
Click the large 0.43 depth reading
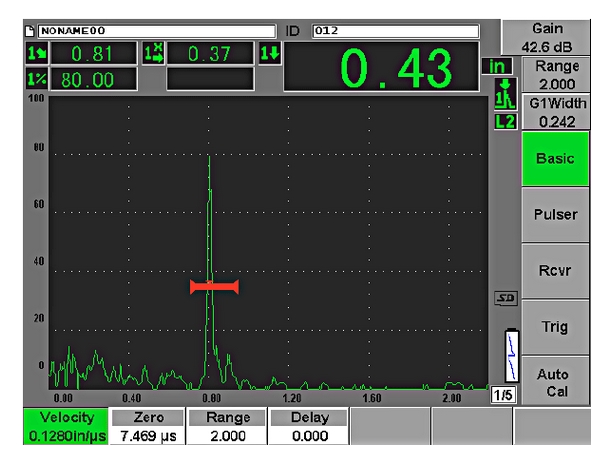tap(382, 67)
